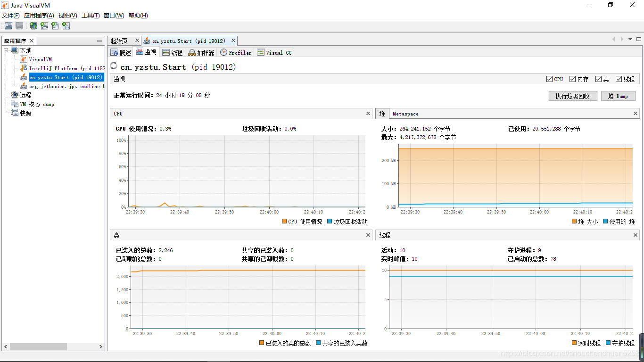Close the 应用程序 side panel tab
This screenshot has height=362, width=644.
[32, 41]
